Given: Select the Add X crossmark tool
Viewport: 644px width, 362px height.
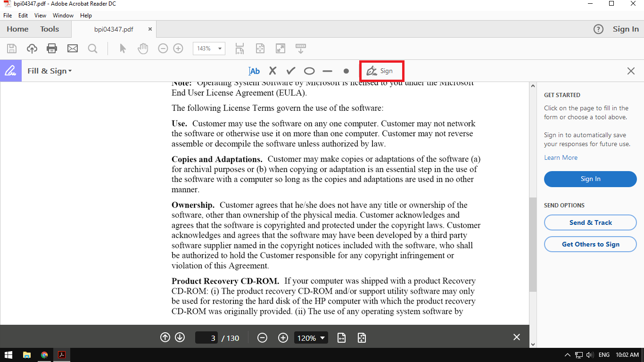Looking at the screenshot, I should 272,71.
